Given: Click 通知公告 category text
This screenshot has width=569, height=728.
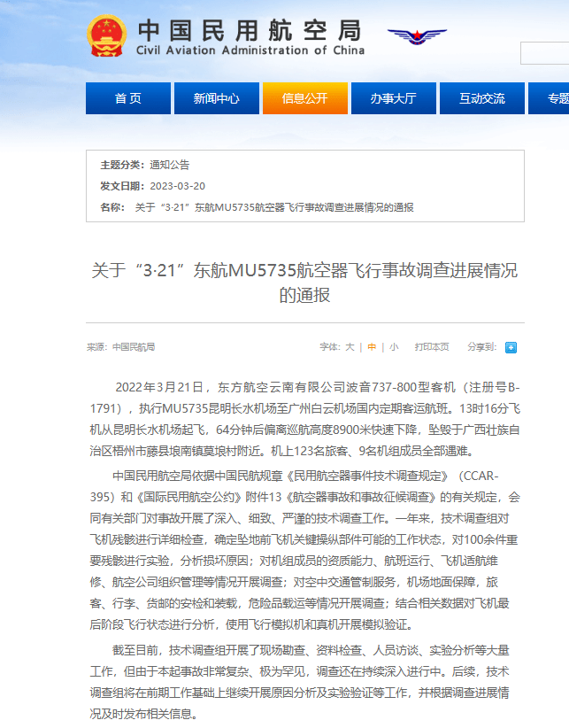Looking at the screenshot, I should 170,165.
